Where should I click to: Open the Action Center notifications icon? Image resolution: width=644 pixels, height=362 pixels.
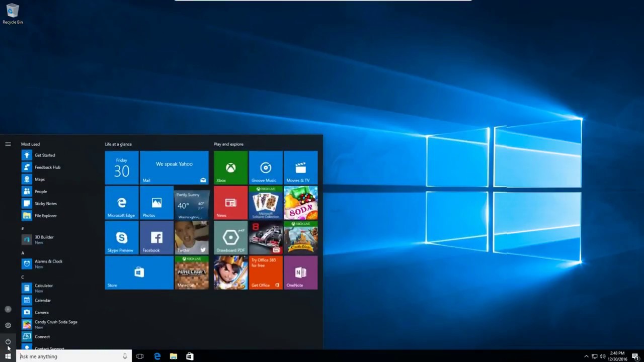point(635,356)
